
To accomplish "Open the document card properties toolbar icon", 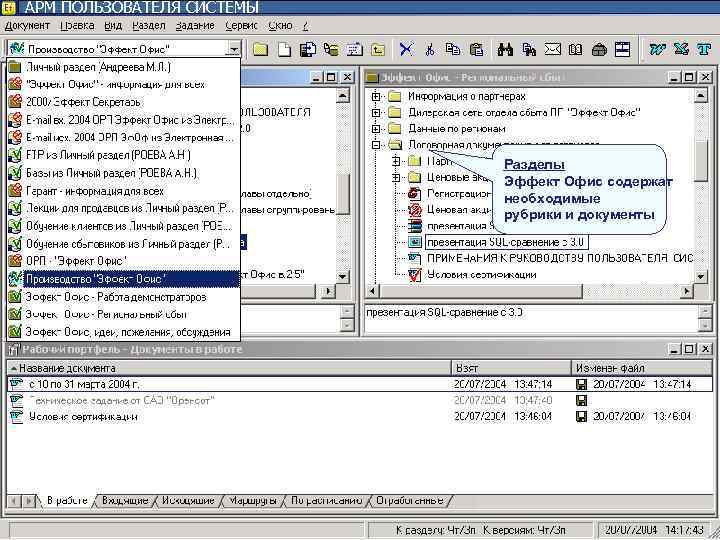I will click(354, 49).
